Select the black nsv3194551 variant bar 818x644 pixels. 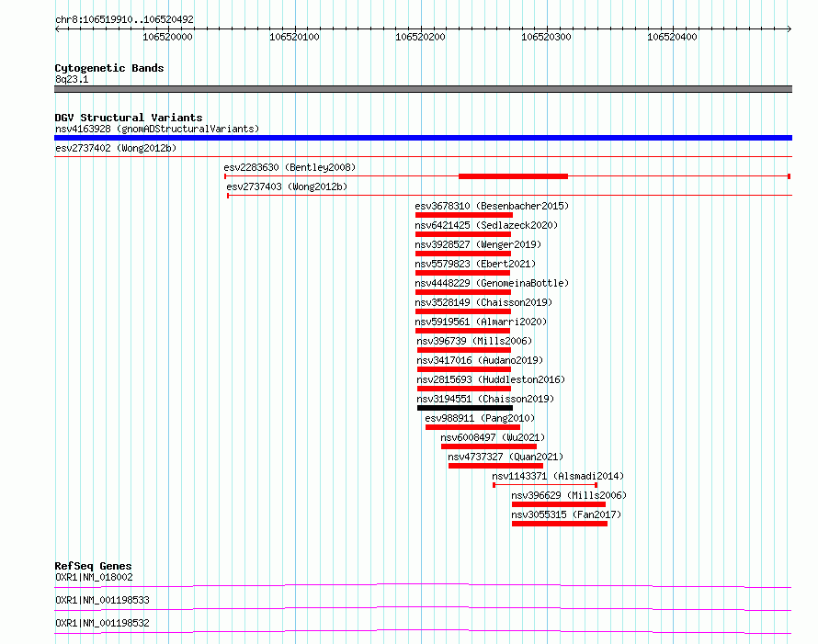(x=465, y=408)
